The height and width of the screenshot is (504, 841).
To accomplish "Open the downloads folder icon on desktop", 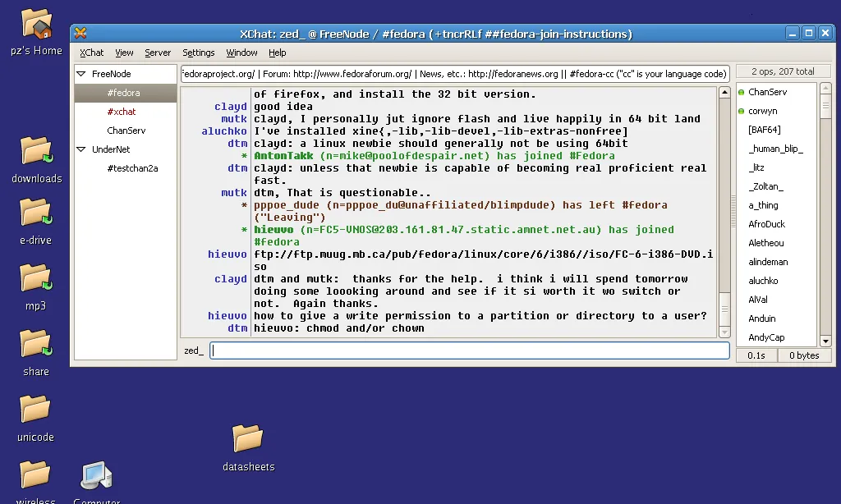I will point(36,151).
